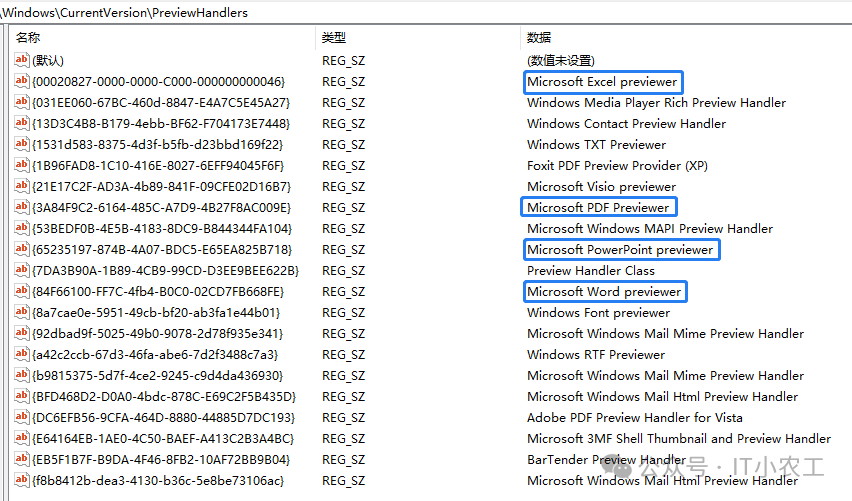Select value name {1B96FAD8-1C10-416E-8027-6EFF94045F6F}

tap(159, 166)
